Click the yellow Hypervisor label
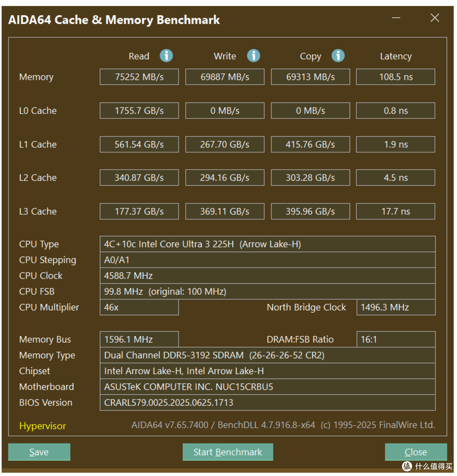Viewport: 457px width, 476px height. 43,426
